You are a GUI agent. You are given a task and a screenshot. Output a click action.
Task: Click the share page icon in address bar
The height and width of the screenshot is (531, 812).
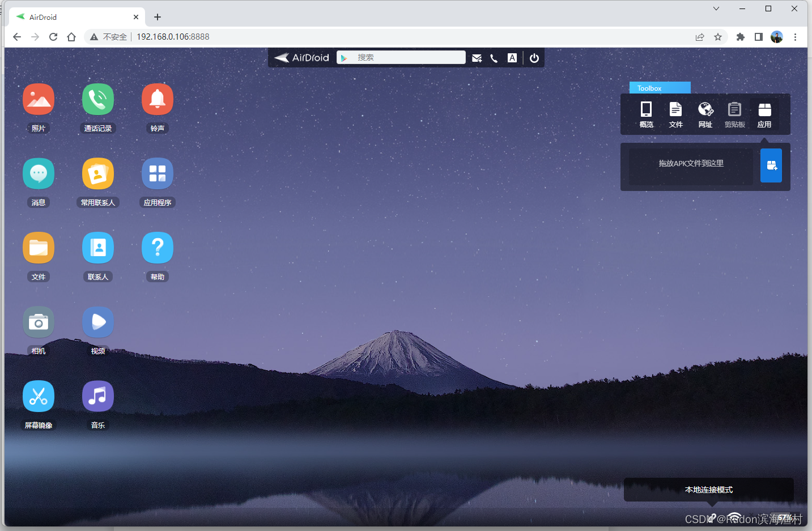(700, 37)
